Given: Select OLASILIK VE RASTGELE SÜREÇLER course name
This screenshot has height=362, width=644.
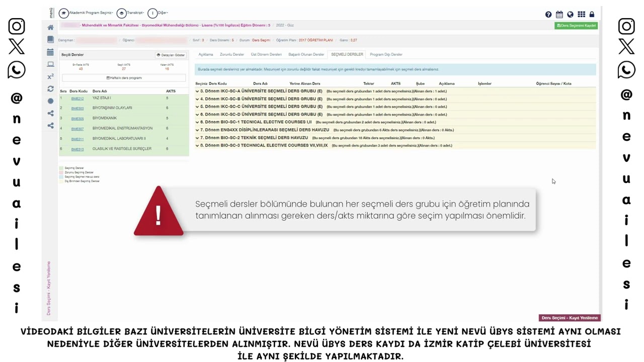Looking at the screenshot, I should pyautogui.click(x=122, y=149).
